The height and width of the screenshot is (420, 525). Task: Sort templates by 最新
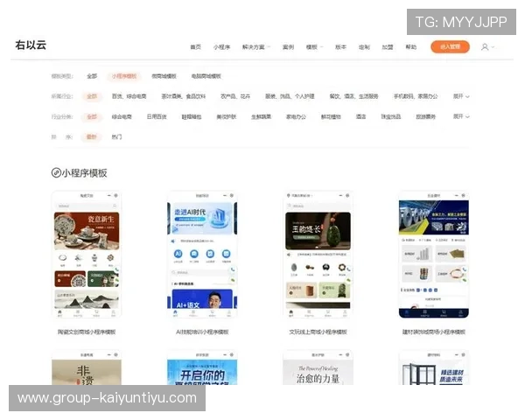click(91, 137)
